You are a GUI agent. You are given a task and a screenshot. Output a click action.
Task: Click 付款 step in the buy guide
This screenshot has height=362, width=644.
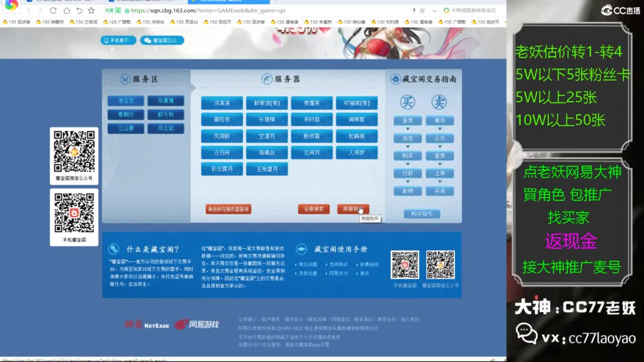click(408, 173)
